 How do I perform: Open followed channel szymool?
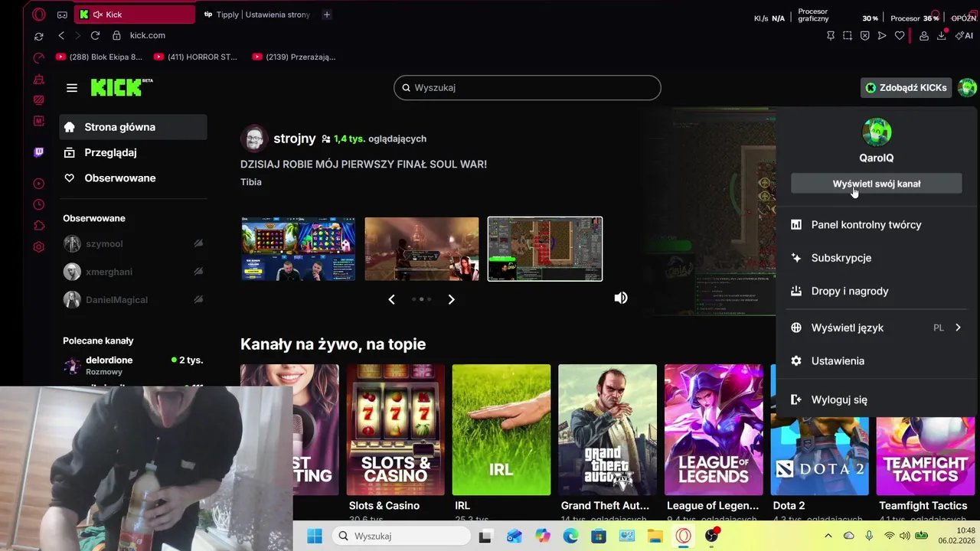pos(133,243)
